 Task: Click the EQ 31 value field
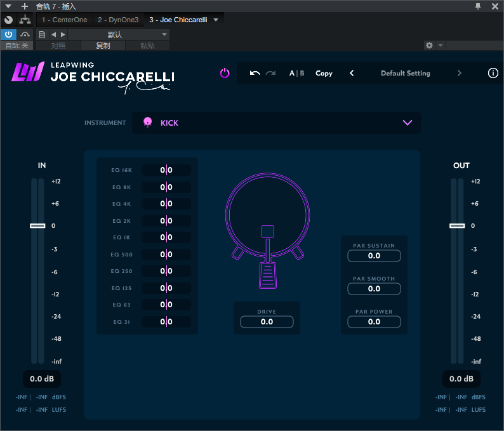pyautogui.click(x=166, y=322)
